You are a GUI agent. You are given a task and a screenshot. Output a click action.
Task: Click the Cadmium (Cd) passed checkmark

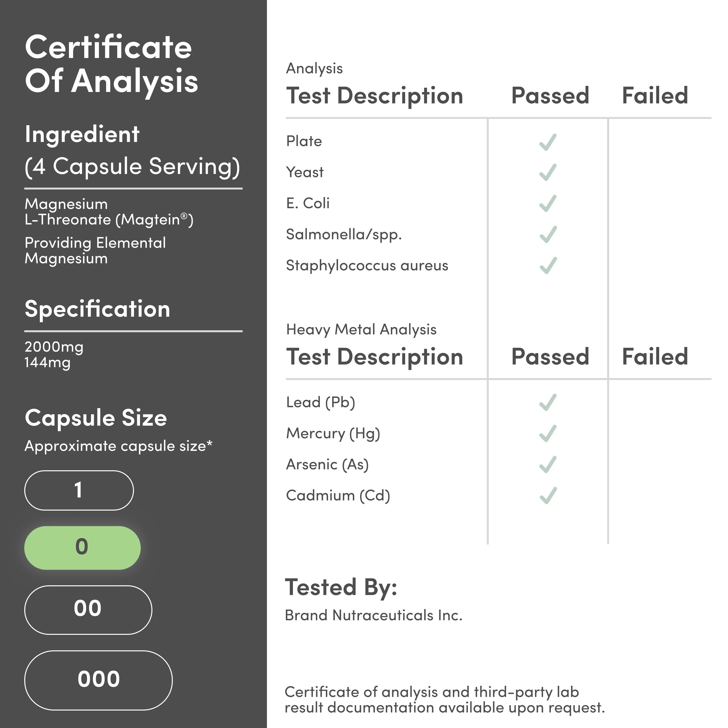point(547,496)
